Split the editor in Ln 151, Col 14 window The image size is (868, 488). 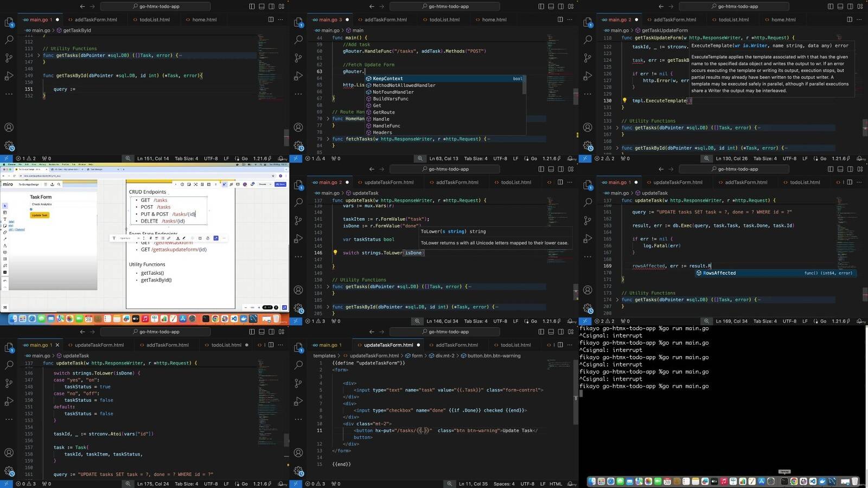pos(271,20)
